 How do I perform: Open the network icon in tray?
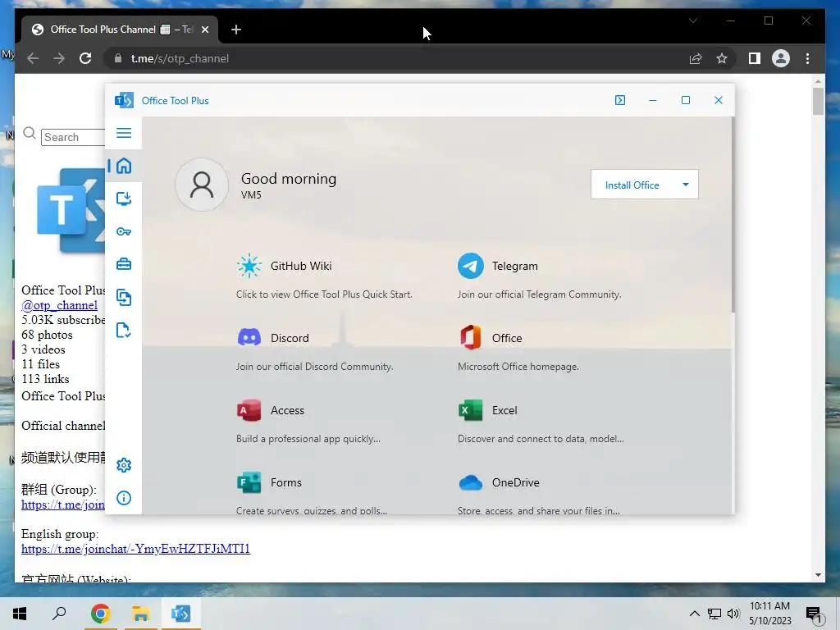[x=714, y=614]
